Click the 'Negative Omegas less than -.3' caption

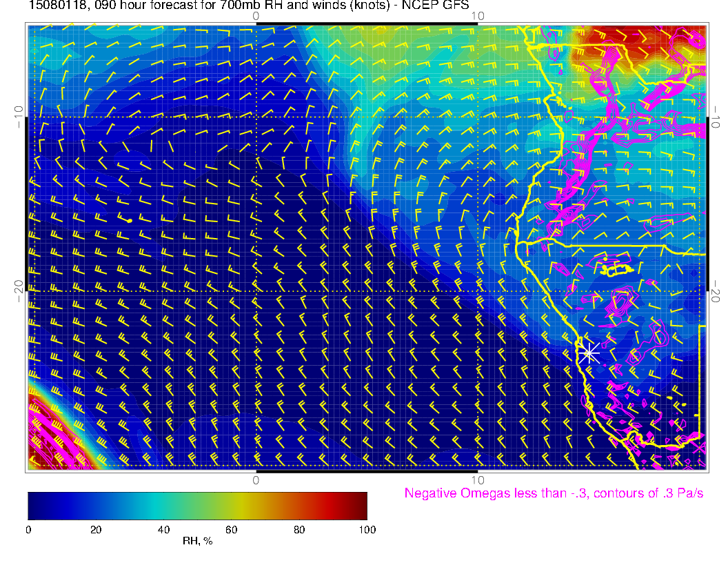(554, 493)
